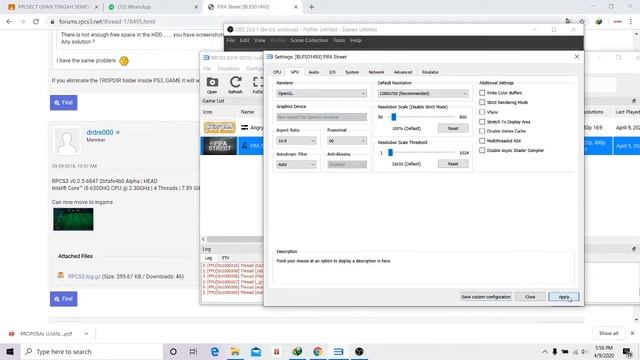The image size is (640, 360).
Task: Click the browser reload icon
Action: (36, 21)
